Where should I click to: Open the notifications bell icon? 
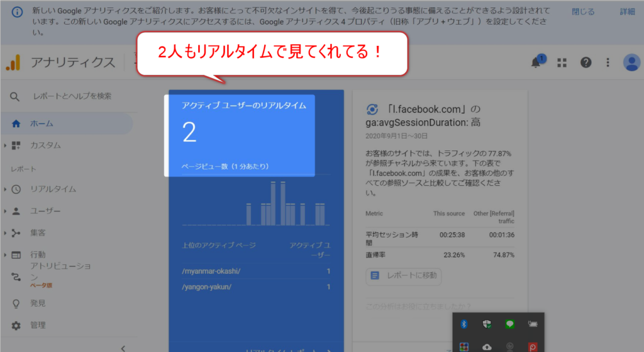[x=536, y=62]
